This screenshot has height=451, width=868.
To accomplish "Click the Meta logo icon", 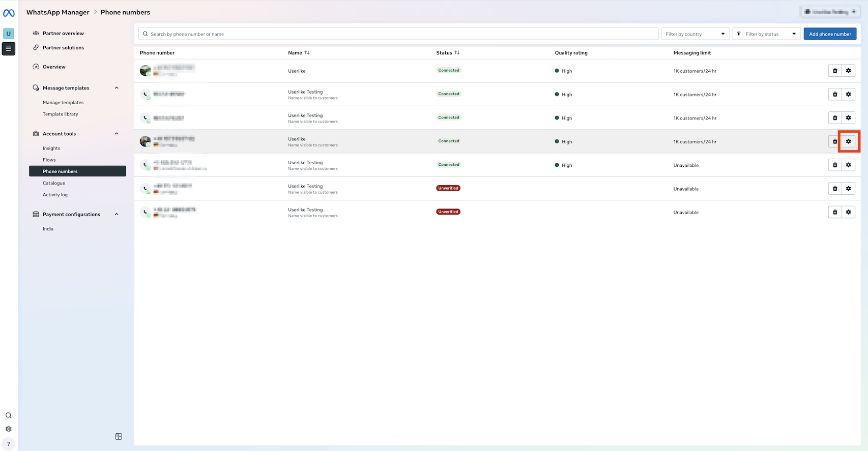I will (x=9, y=13).
